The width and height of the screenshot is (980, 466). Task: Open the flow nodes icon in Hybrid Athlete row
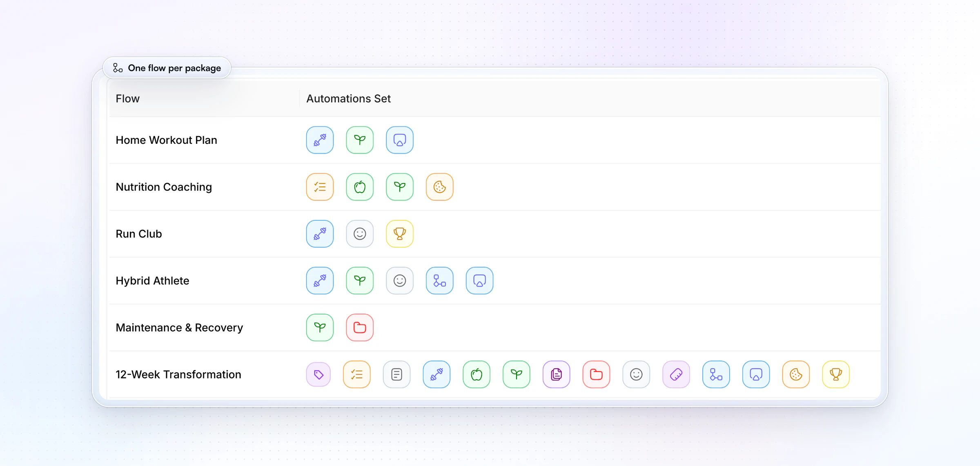click(x=440, y=281)
